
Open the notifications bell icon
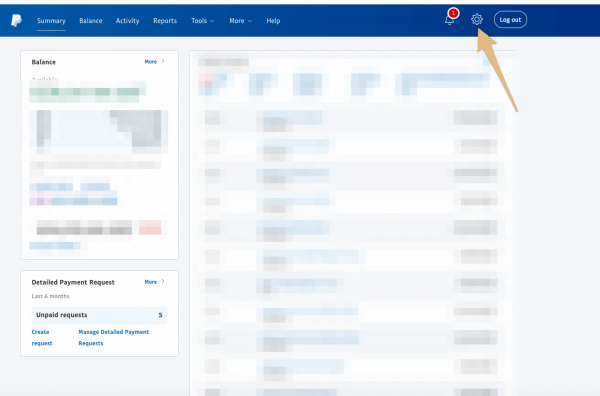(450, 20)
